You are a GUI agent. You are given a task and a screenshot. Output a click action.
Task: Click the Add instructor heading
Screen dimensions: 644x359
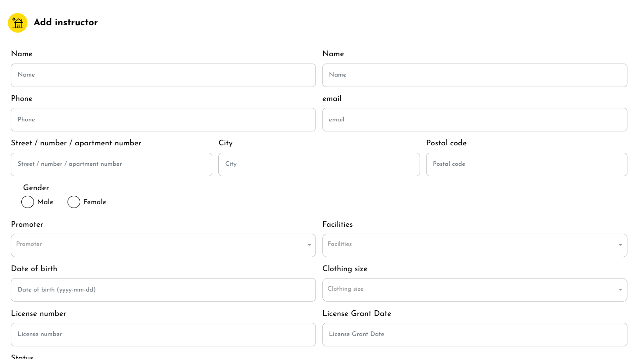(x=66, y=22)
